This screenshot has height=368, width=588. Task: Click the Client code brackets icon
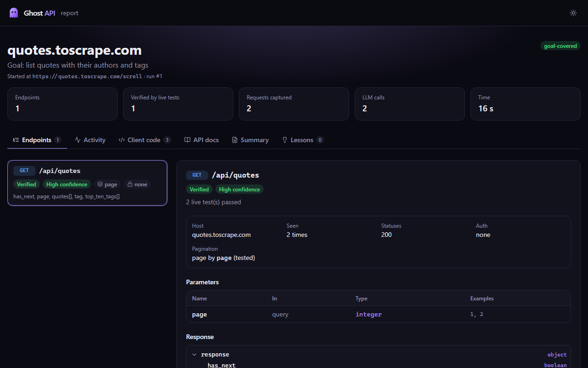122,140
